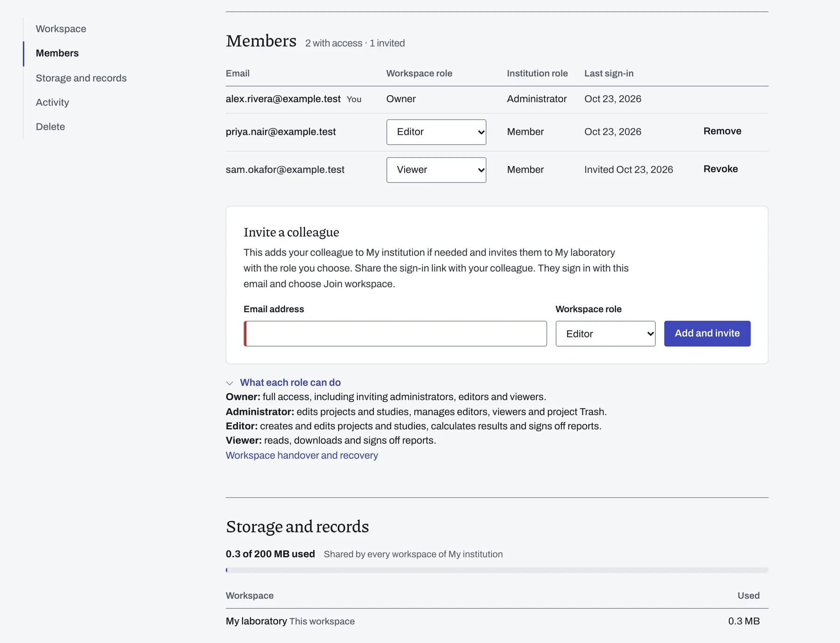Click the storage usage progress bar
Image resolution: width=840 pixels, height=643 pixels.
pos(497,570)
